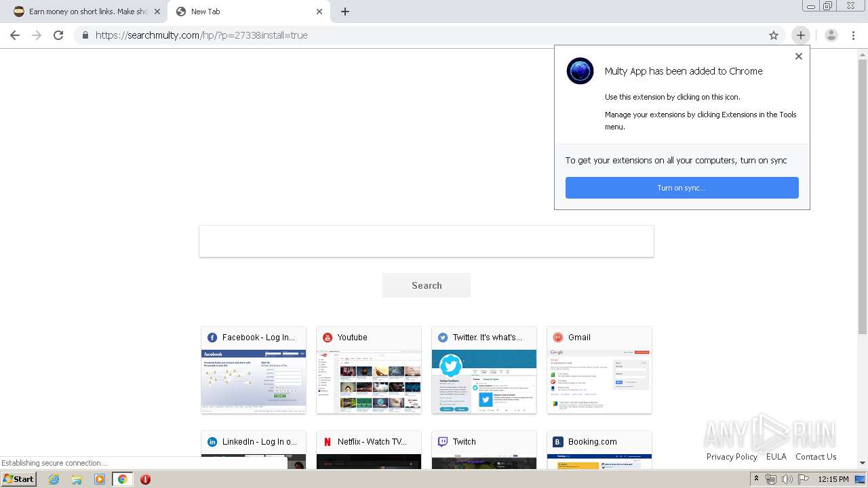Viewport: 868px width, 488px height.
Task: Launch Internet Explorer from the taskbar
Action: click(x=54, y=479)
